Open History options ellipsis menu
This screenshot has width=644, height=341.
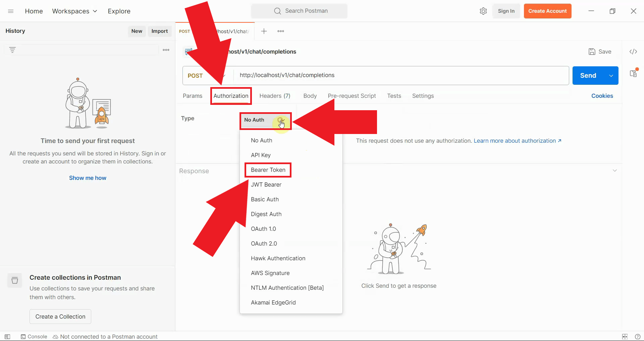[166, 50]
